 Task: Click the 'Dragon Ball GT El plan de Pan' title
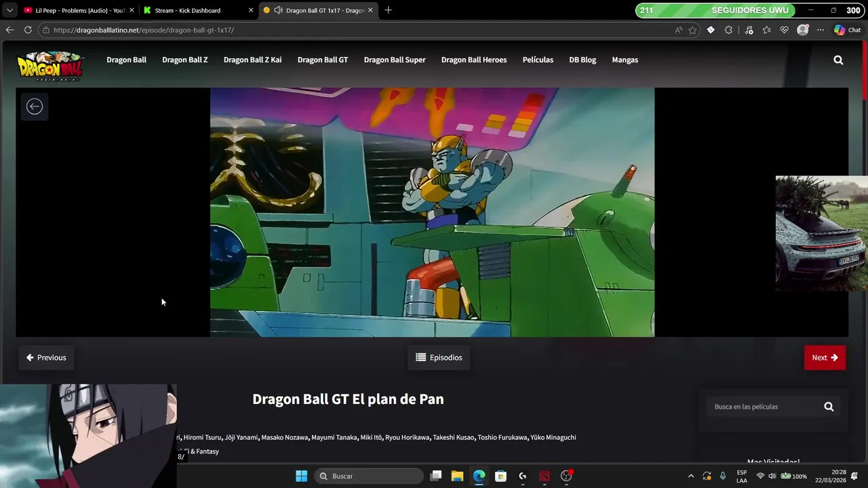348,399
